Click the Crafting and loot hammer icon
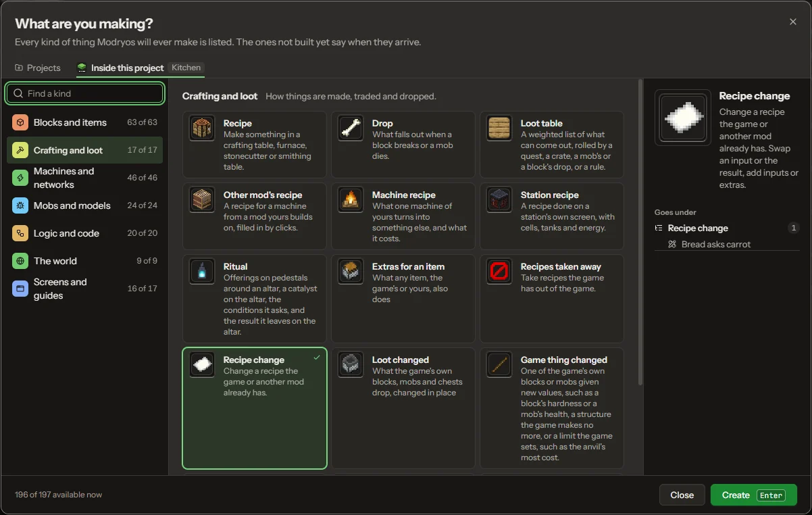 [20, 150]
